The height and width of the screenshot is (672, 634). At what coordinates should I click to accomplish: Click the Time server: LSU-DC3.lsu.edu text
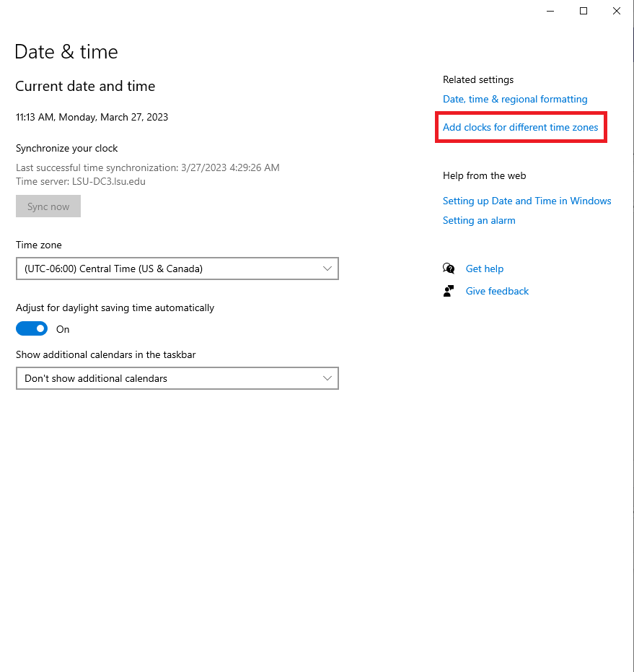(81, 181)
